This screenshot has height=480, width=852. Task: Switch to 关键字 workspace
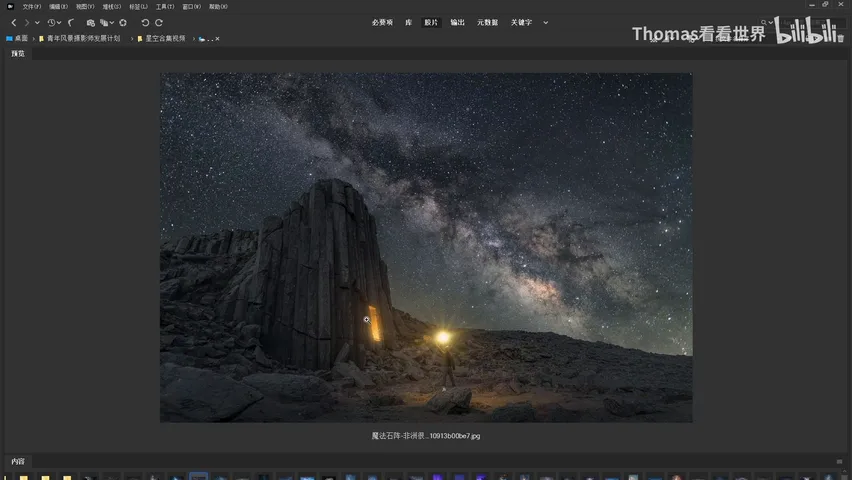[521, 22]
